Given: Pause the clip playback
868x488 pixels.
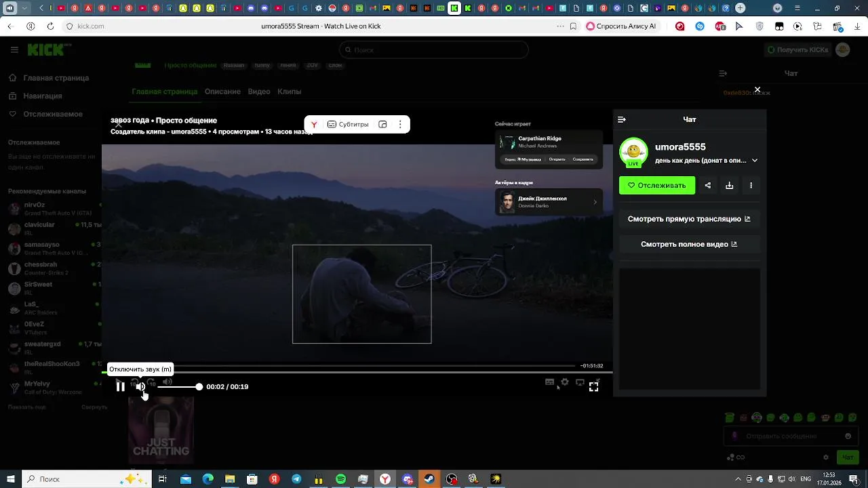Looking at the screenshot, I should (x=120, y=386).
